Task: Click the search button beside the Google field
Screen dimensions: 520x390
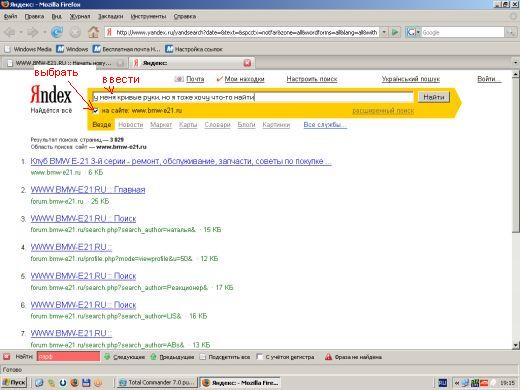Action: 510,32
